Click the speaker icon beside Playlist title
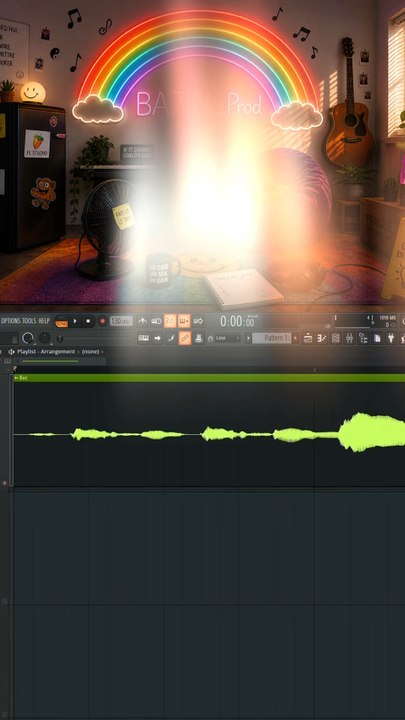Screen dimensions: 405x720 [x=11, y=352]
